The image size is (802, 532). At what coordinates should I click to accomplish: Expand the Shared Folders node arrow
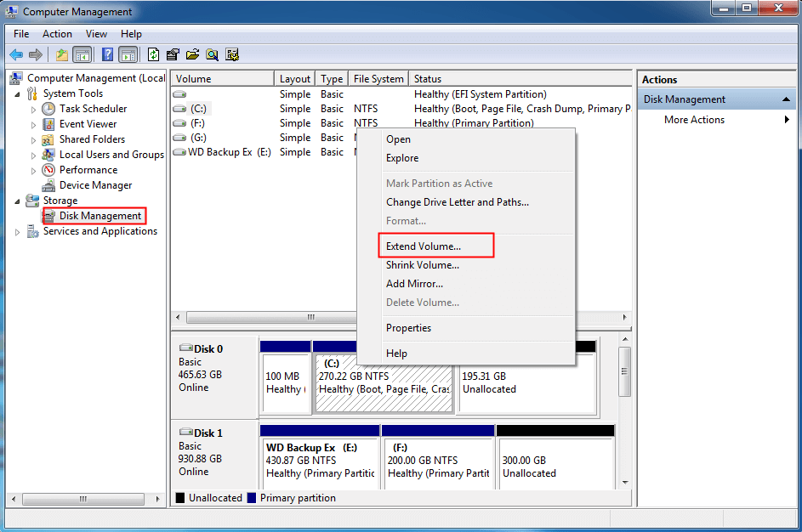(33, 140)
